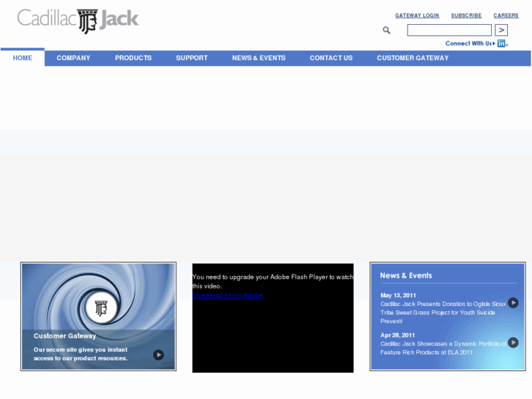Select the Home tab
The image size is (532, 399).
[x=23, y=58]
